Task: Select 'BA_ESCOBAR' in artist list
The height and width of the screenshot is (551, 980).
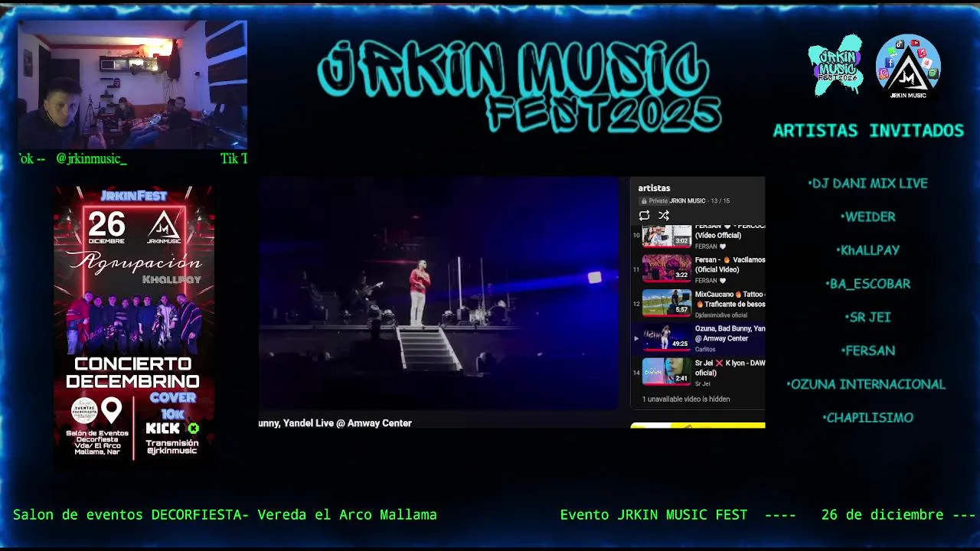Action: point(867,284)
